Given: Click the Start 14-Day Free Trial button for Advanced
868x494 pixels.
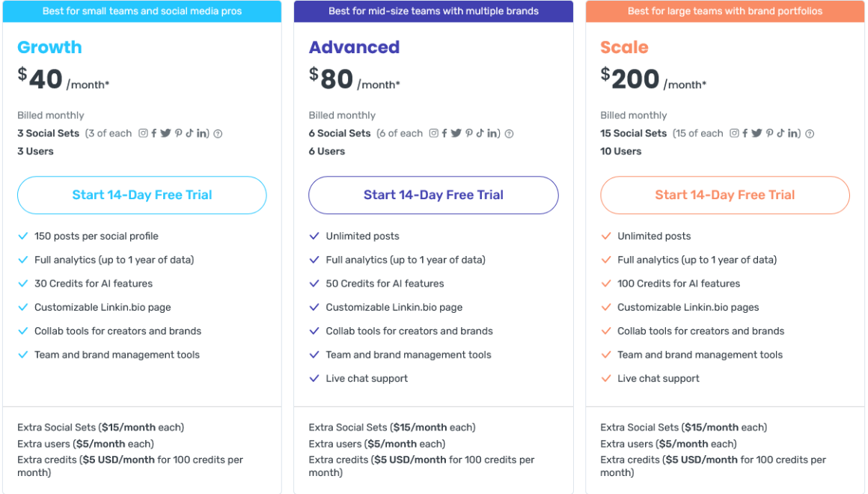Looking at the screenshot, I should coord(433,195).
